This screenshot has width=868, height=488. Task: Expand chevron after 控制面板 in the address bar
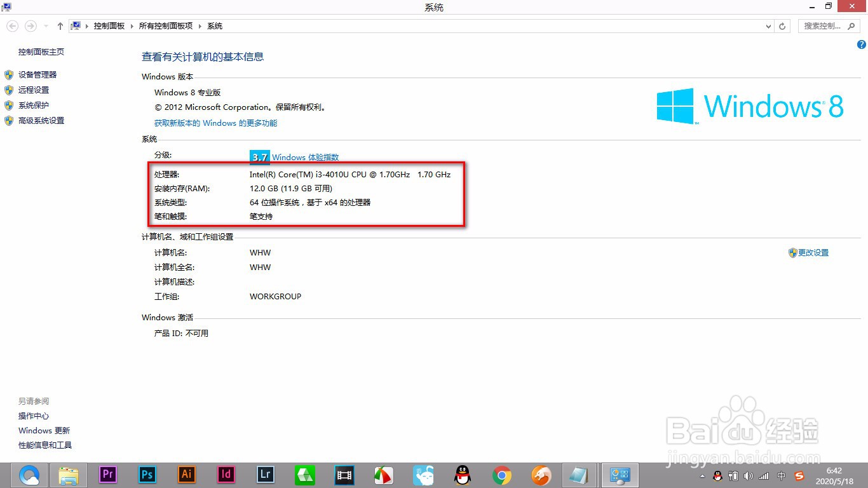tap(132, 26)
